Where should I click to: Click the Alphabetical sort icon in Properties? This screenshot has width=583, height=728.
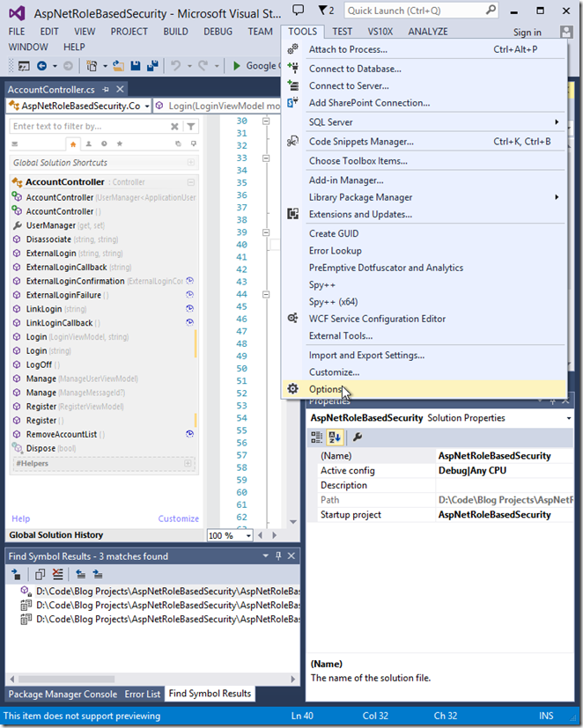[335, 437]
